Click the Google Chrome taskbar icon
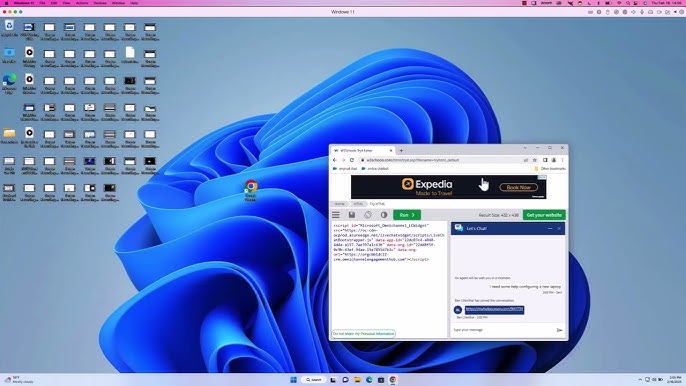686x386 pixels. coord(393,379)
